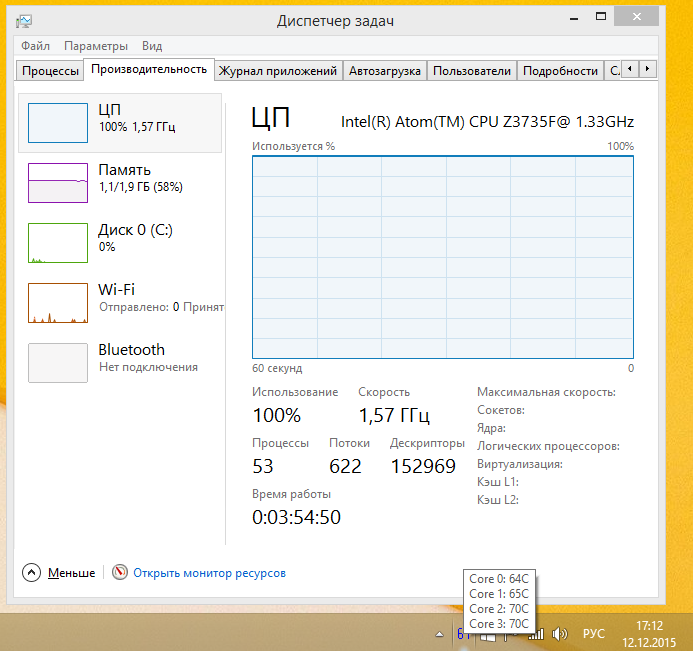Show hidden tray icons arrow
This screenshot has height=651, width=693.
coord(439,635)
